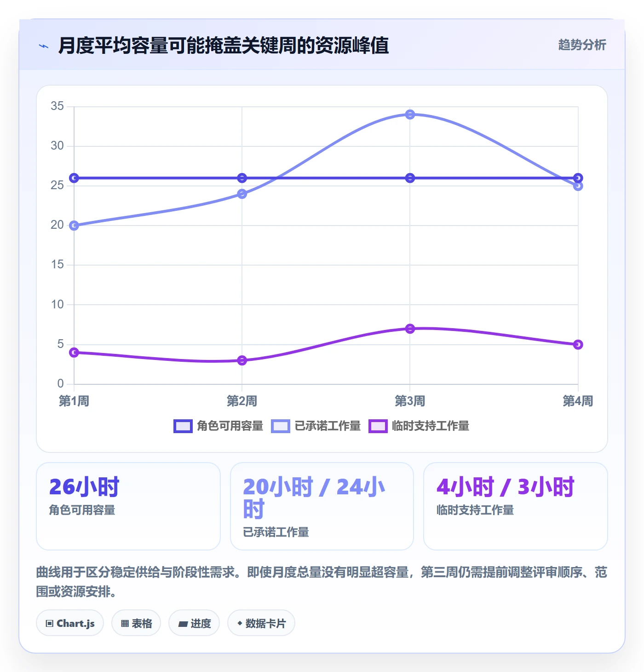This screenshot has height=672, width=644.
Task: Click the 临时支持工作量 legend label
Action: [431, 426]
